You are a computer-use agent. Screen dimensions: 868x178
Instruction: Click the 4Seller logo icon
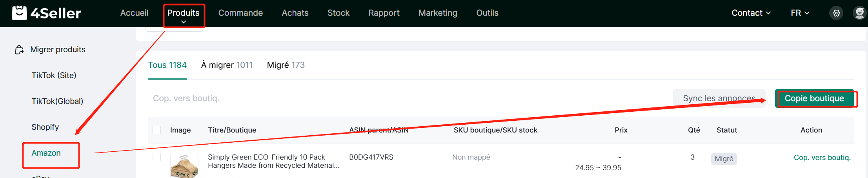pos(19,13)
